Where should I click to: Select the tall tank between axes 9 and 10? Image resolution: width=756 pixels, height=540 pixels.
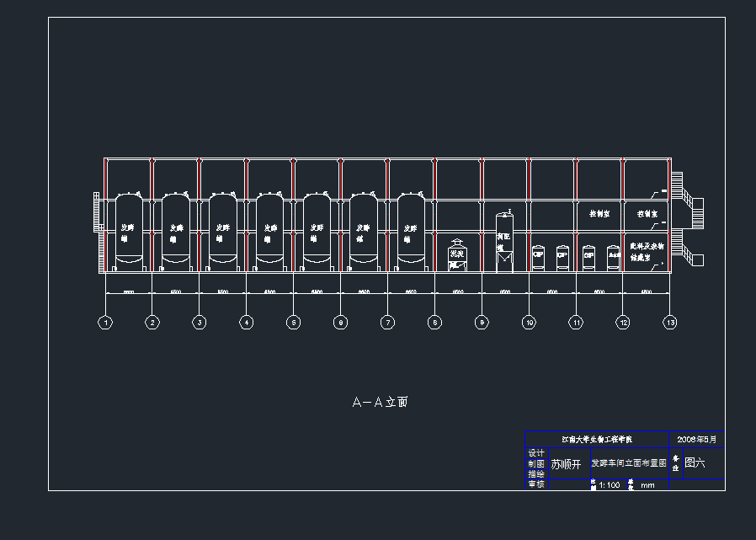(504, 241)
